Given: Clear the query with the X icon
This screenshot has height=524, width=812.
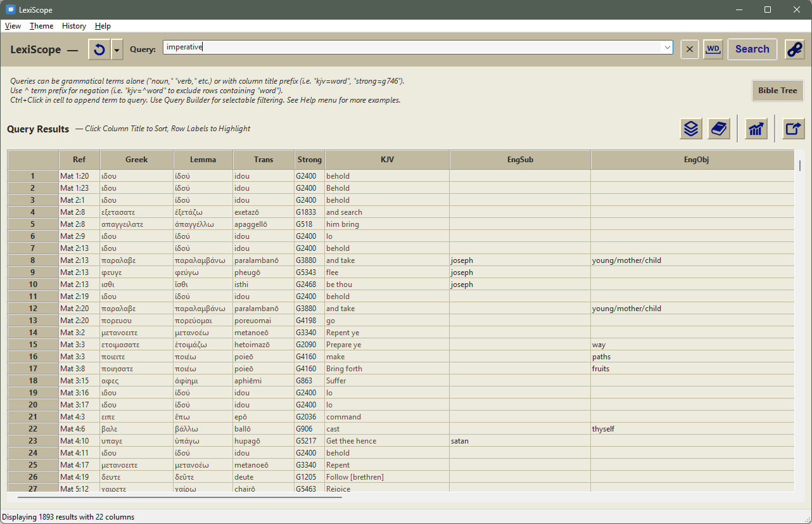Looking at the screenshot, I should click(x=690, y=49).
